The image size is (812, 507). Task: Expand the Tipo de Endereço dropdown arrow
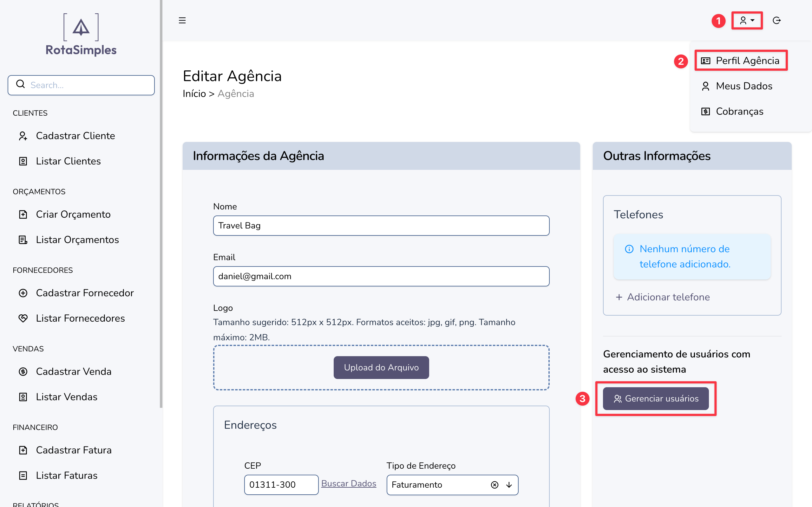coord(509,485)
